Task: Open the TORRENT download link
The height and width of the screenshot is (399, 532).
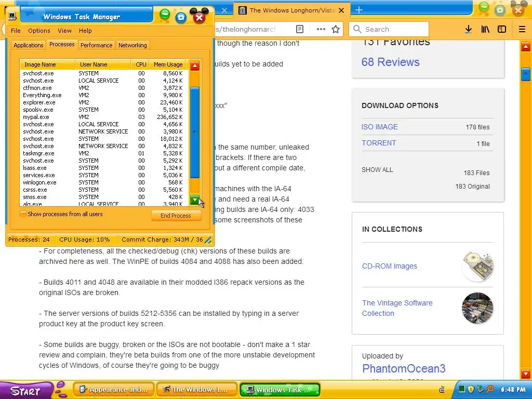Action: point(379,143)
